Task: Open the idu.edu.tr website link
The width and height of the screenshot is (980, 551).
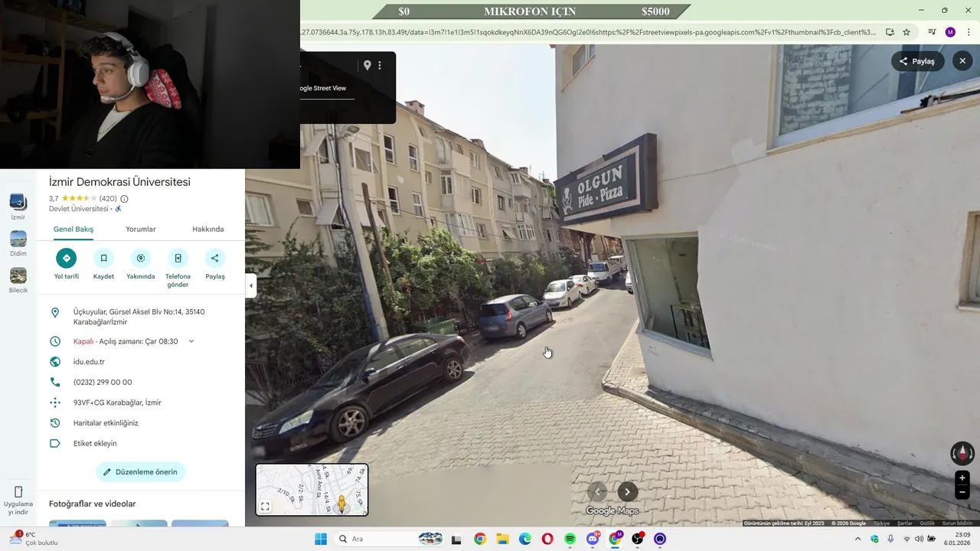Action: click(x=89, y=362)
